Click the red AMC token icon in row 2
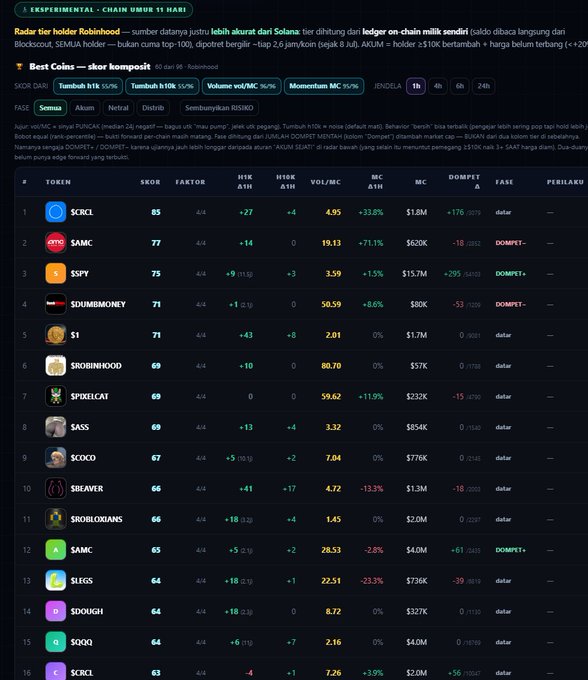 (56, 243)
